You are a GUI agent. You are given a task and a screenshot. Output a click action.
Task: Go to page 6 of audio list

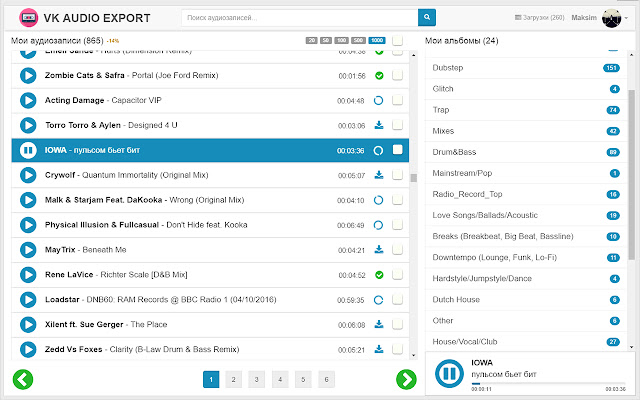click(327, 380)
